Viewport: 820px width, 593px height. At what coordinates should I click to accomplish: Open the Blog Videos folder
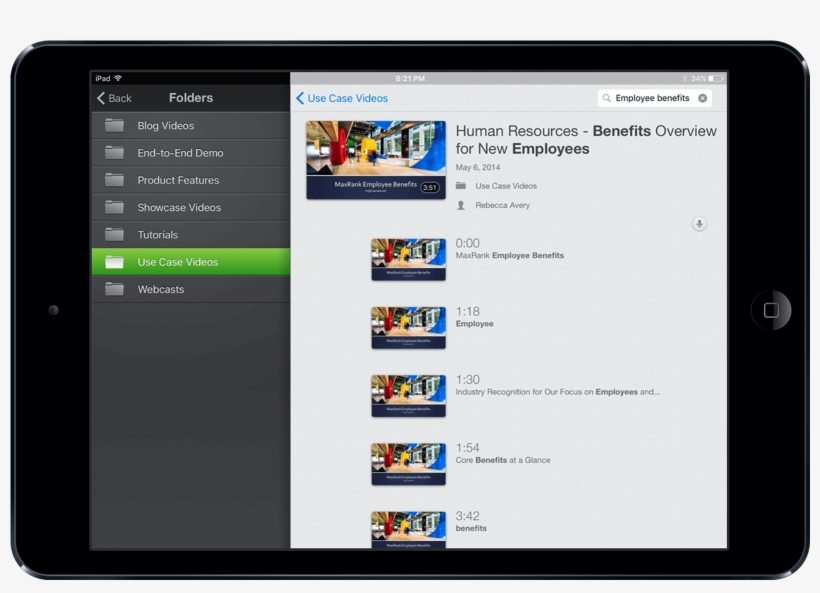pyautogui.click(x=166, y=126)
